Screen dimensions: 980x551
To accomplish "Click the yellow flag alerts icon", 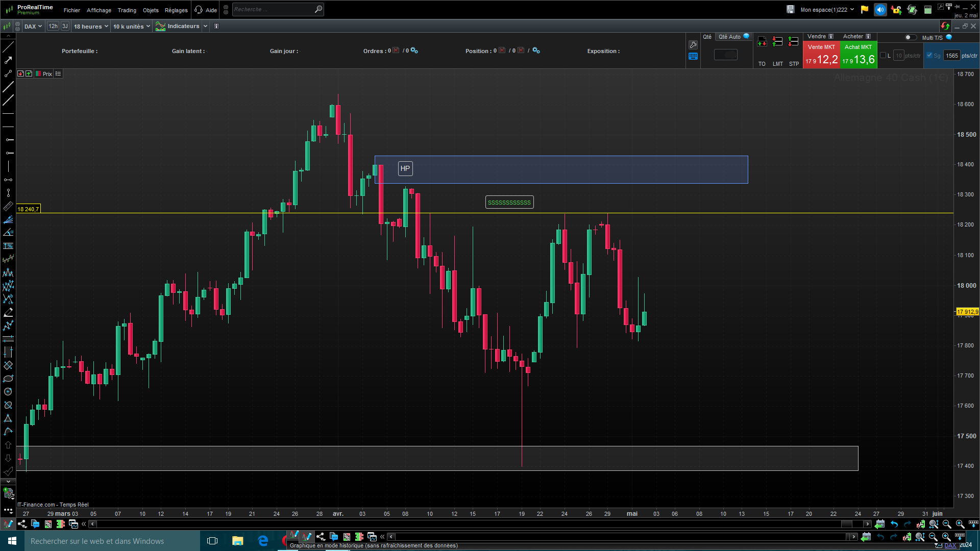I will point(865,10).
